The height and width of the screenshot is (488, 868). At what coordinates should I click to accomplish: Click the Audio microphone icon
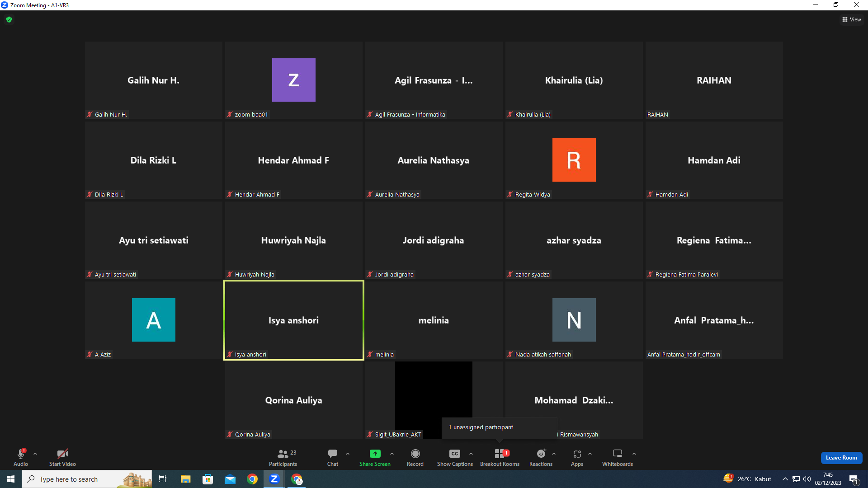[21, 454]
